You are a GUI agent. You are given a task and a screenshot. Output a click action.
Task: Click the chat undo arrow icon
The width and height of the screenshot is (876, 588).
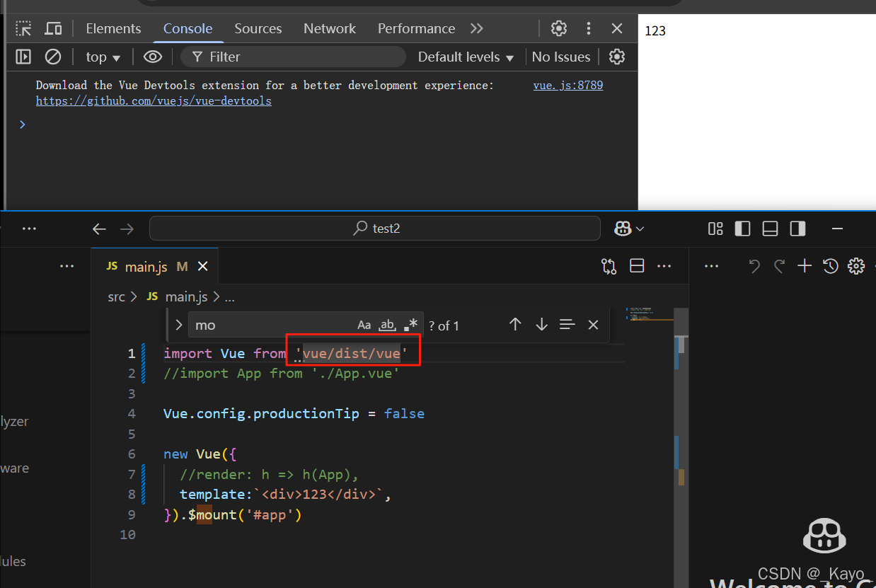coord(754,266)
